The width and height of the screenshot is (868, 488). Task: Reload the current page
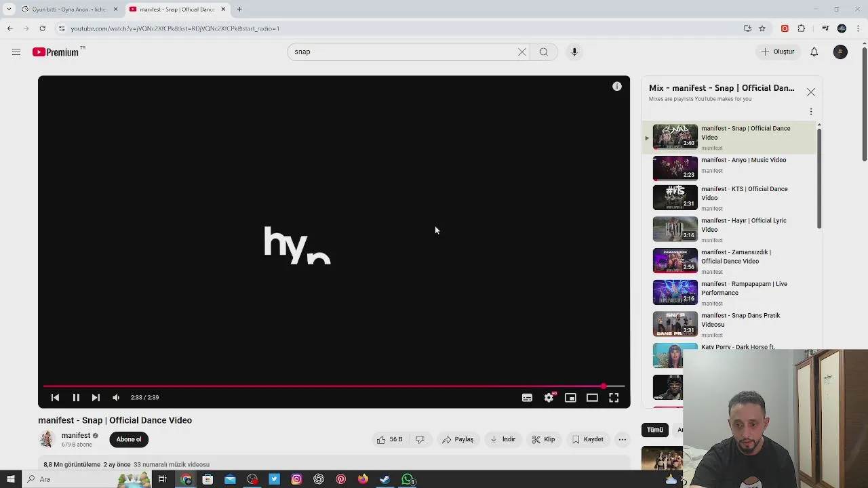42,28
